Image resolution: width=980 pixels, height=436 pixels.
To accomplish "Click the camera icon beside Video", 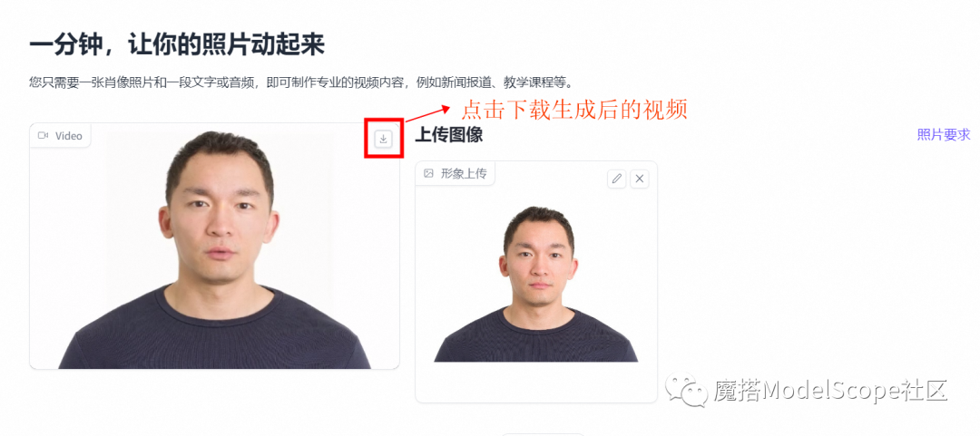I will coord(44,136).
